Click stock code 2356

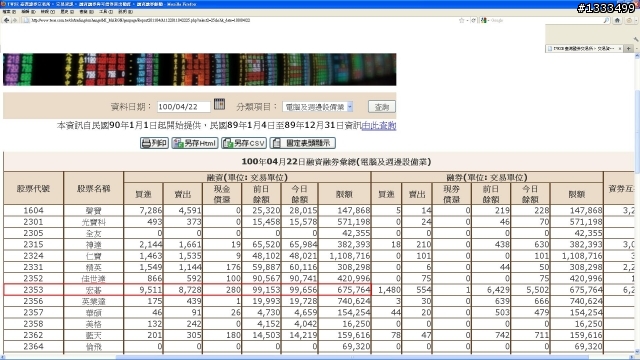[33, 301]
